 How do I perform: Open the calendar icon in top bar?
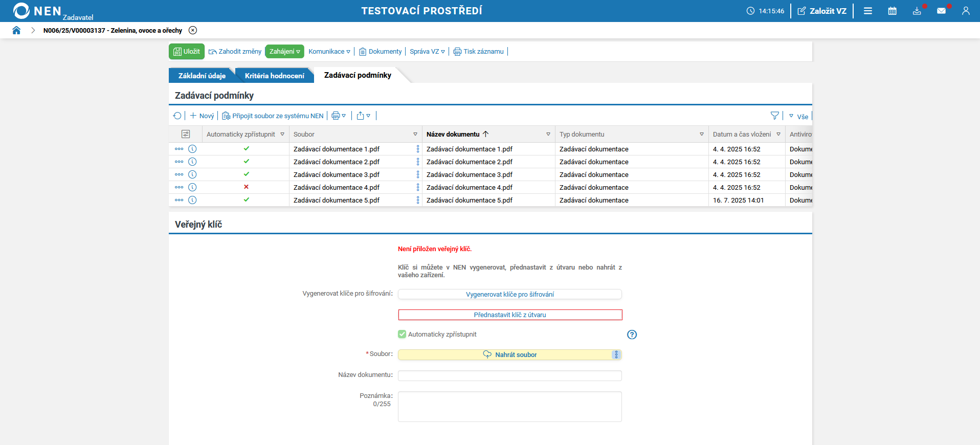pos(892,11)
